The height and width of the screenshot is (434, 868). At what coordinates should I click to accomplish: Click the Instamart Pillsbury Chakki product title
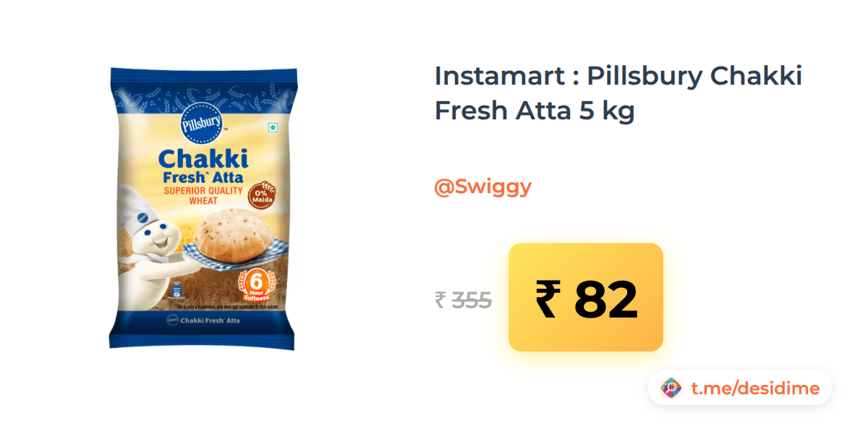pyautogui.click(x=618, y=93)
